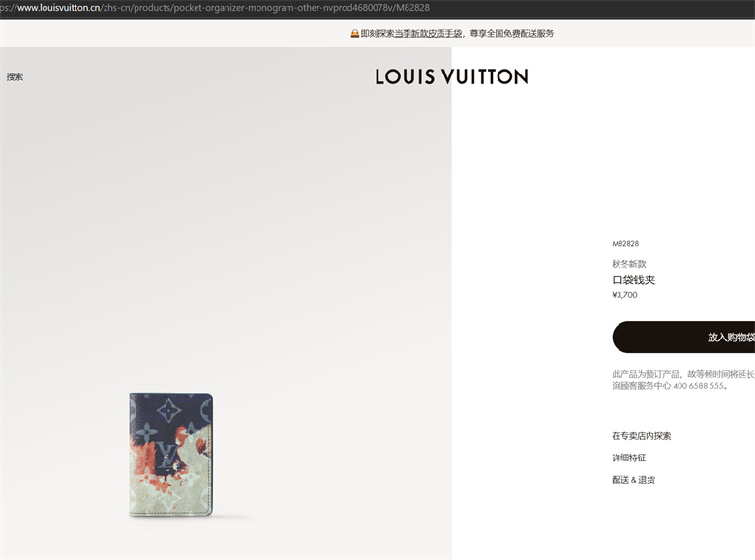755x560 pixels.
Task: Expand the 详细特征 details section
Action: coord(629,457)
